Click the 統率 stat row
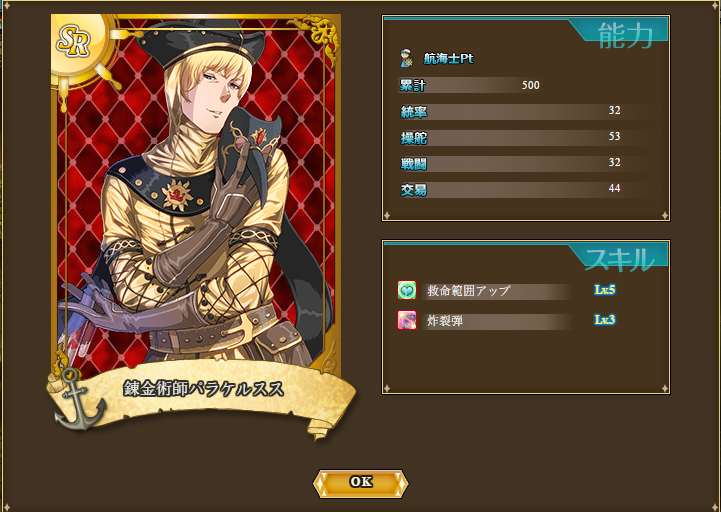Image resolution: width=721 pixels, height=512 pixels. (525, 111)
